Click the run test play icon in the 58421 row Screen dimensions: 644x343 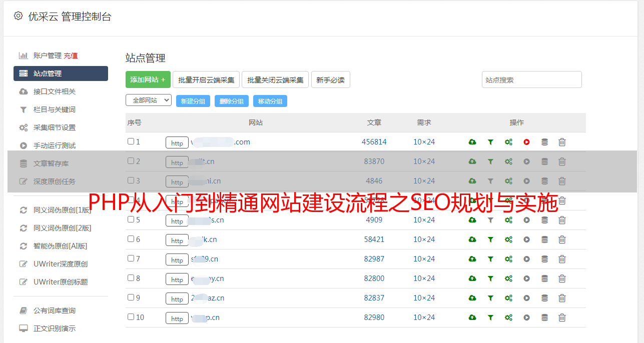[526, 239]
